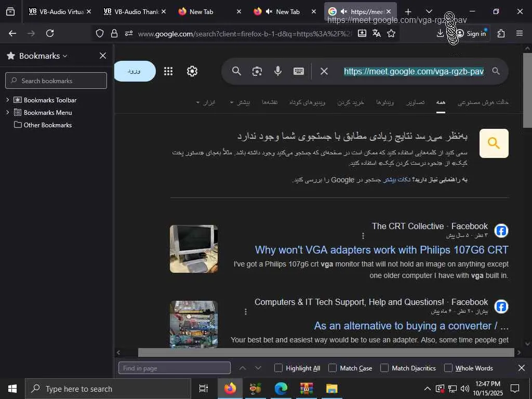The image size is (532, 399).
Task: Reload the current page
Action: (x=50, y=33)
